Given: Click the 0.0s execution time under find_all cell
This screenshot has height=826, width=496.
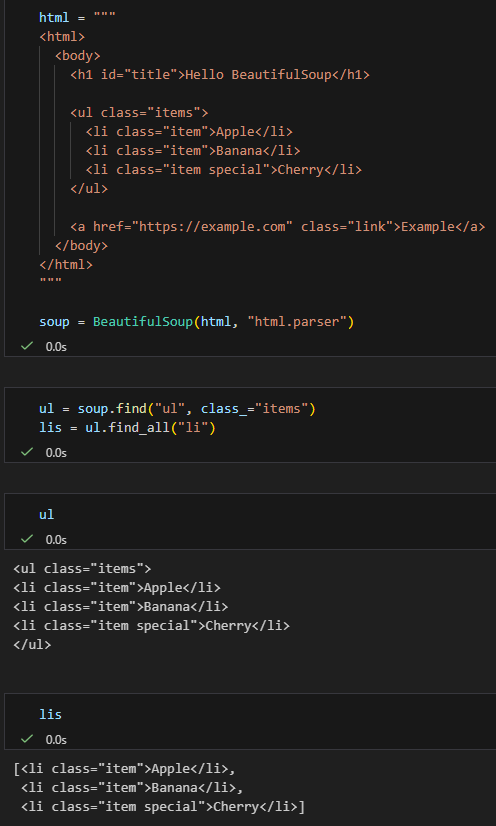Looking at the screenshot, I should coord(56,453).
